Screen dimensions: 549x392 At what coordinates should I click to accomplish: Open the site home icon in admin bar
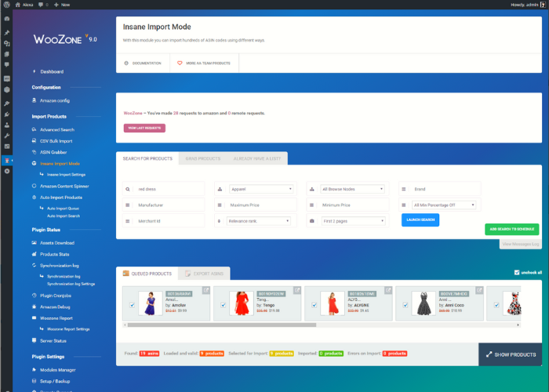pos(18,5)
